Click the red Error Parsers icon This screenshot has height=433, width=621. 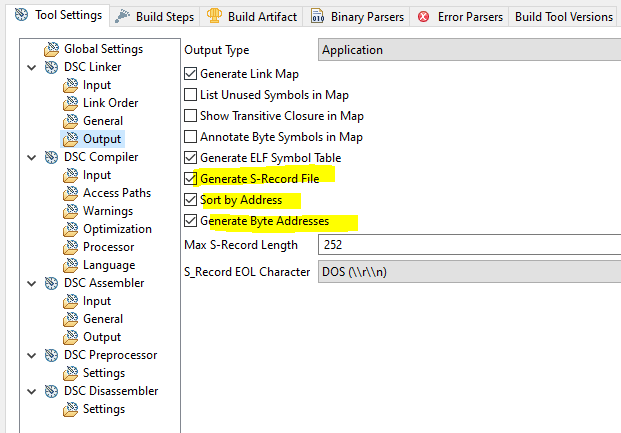424,16
